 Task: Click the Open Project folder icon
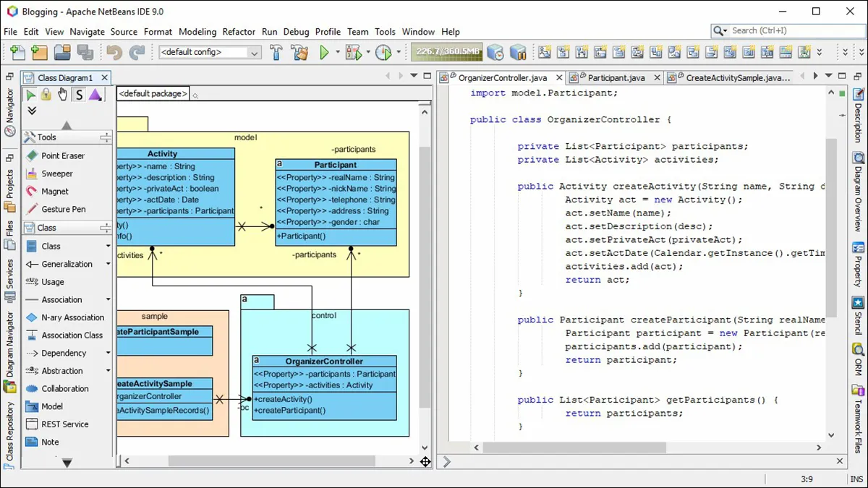62,52
